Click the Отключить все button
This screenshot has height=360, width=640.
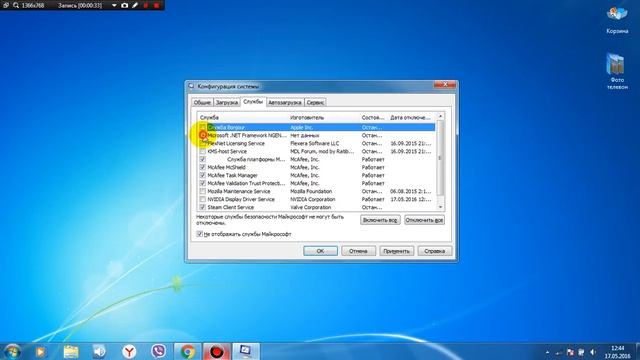424,220
